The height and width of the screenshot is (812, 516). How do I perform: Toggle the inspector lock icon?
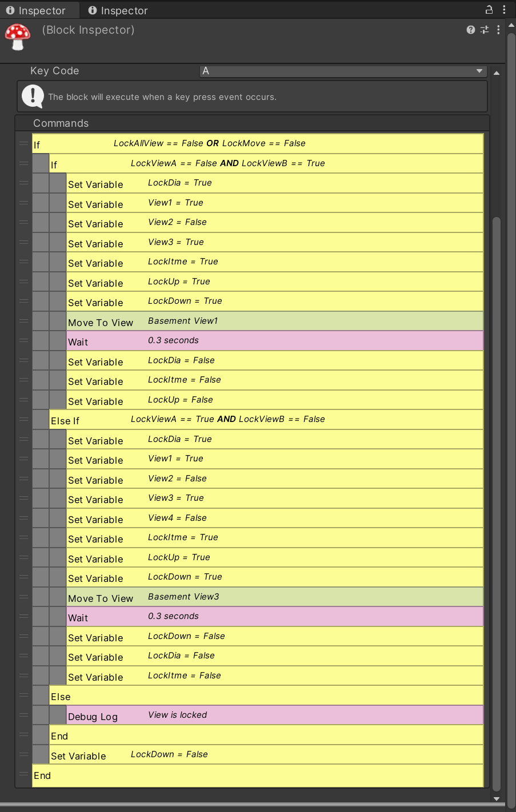(x=489, y=9)
